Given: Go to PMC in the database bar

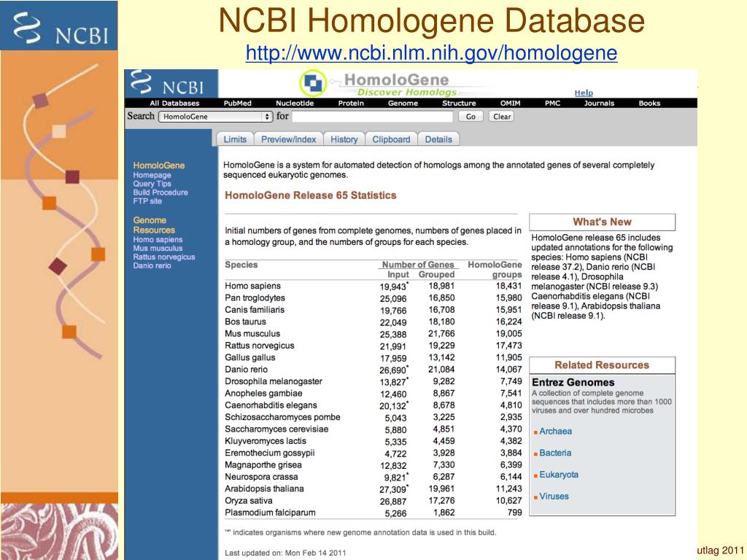Looking at the screenshot, I should point(552,104).
